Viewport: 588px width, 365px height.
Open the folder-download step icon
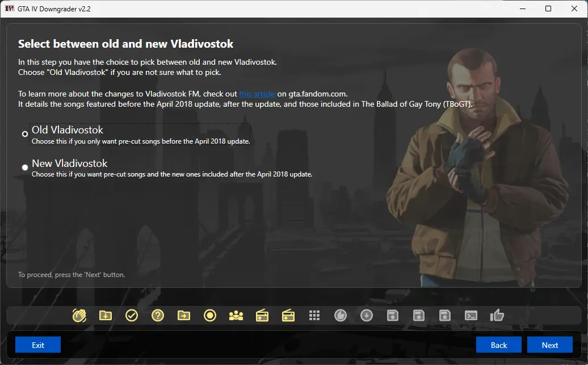coord(106,316)
